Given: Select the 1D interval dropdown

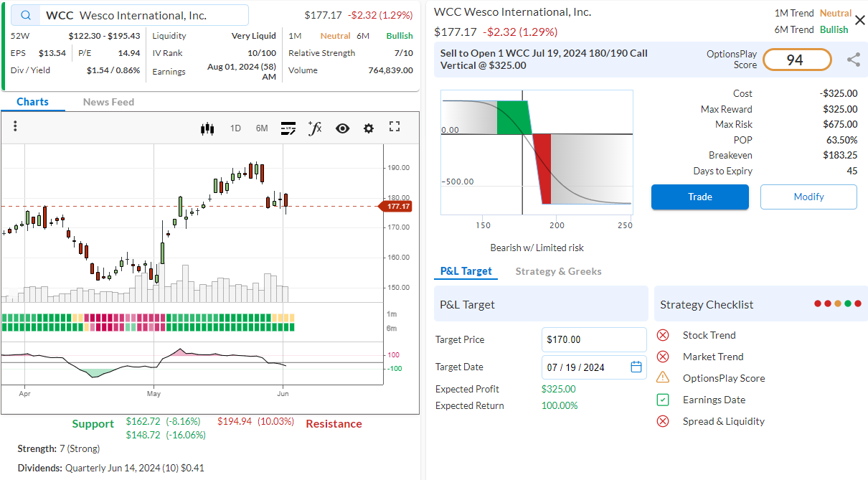Looking at the screenshot, I should tap(235, 128).
